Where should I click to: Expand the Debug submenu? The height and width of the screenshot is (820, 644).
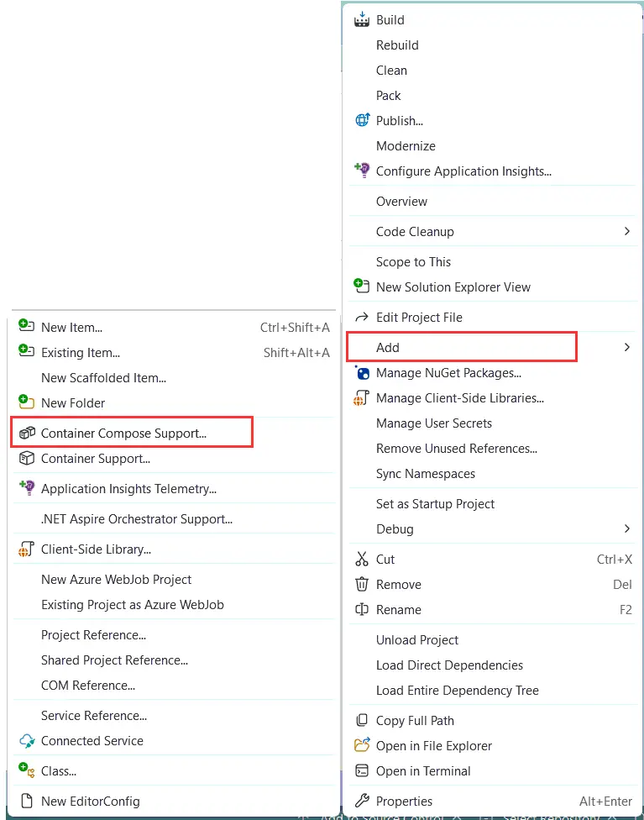click(627, 529)
